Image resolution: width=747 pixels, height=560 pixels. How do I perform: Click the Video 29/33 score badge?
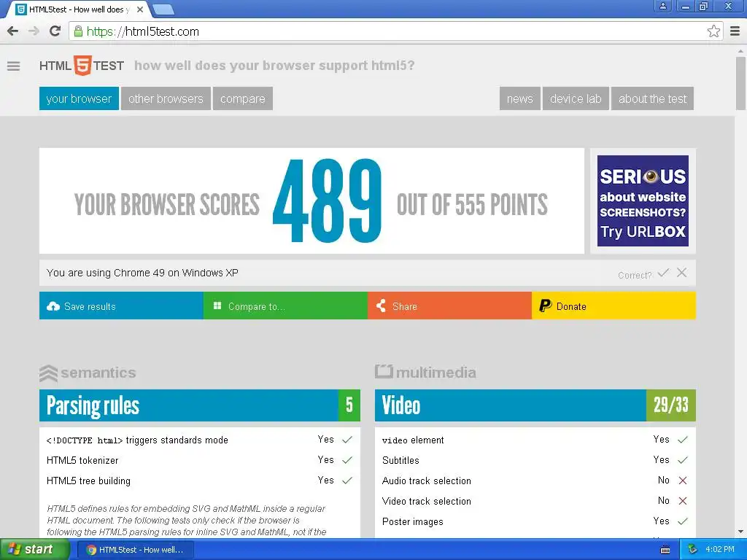click(x=671, y=405)
